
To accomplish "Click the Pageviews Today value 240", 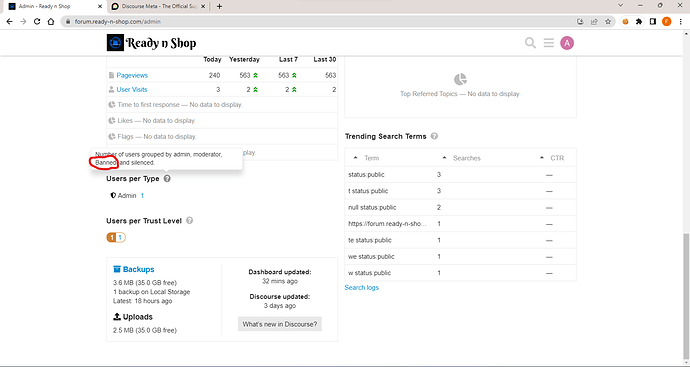I will coord(214,75).
